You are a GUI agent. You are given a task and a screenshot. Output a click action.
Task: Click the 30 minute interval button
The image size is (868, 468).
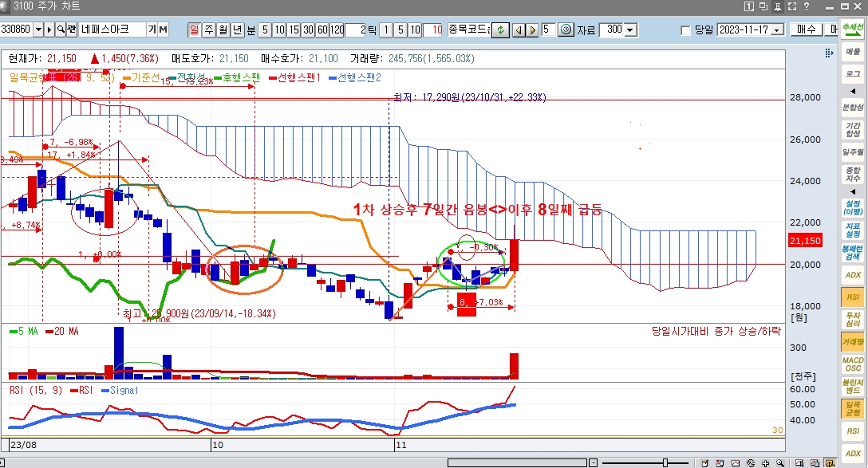pos(308,29)
